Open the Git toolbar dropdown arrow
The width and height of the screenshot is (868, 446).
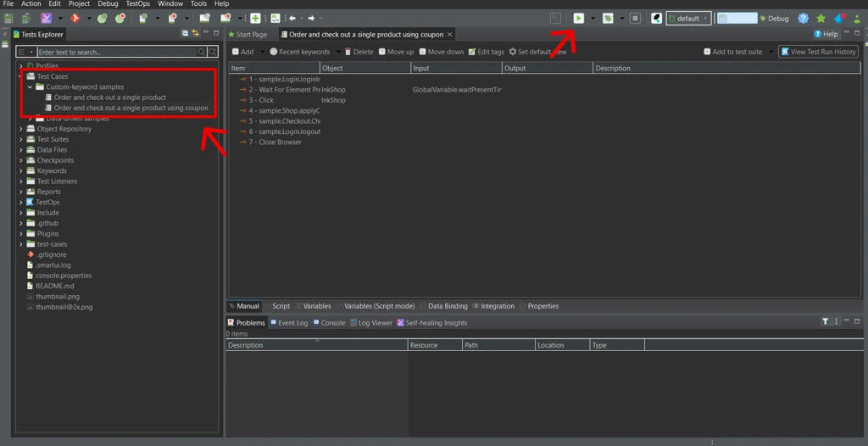[89, 19]
